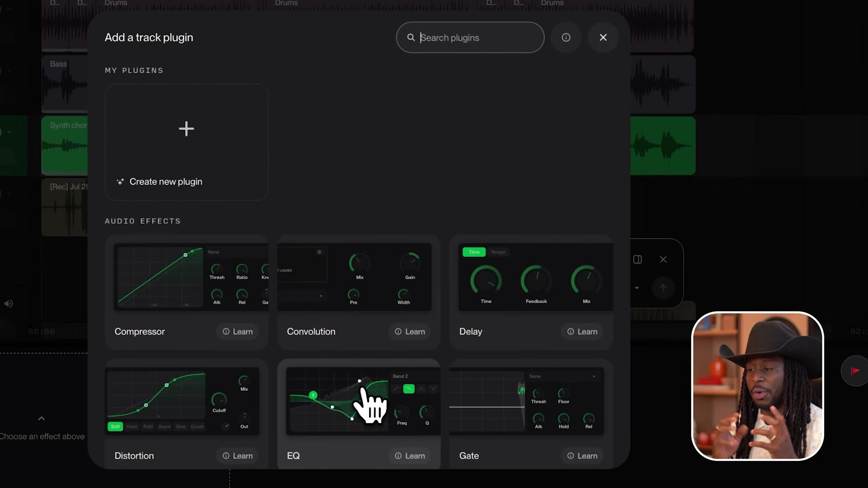The height and width of the screenshot is (488, 868).
Task: Select Create new plugin label
Action: click(x=166, y=182)
